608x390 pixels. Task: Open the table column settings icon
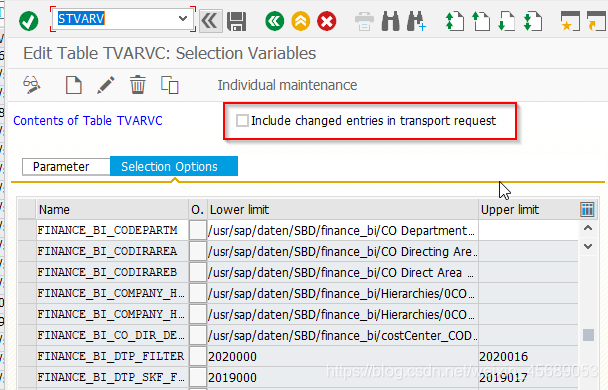coord(587,209)
